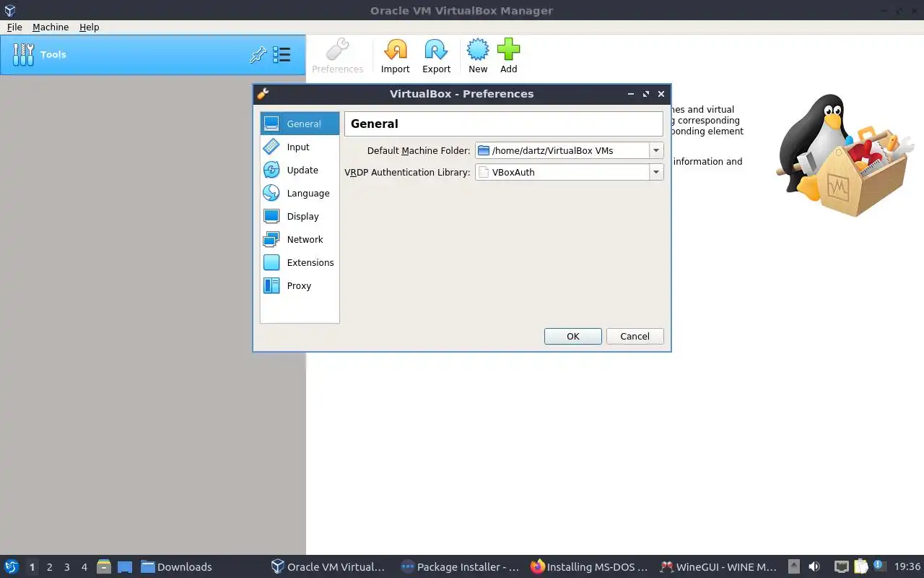The height and width of the screenshot is (578, 924).
Task: Click the show desktop taskbar icon
Action: (x=125, y=566)
